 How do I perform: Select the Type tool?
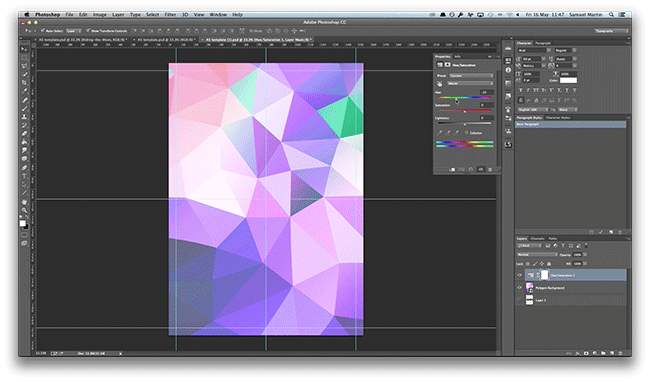[24, 176]
